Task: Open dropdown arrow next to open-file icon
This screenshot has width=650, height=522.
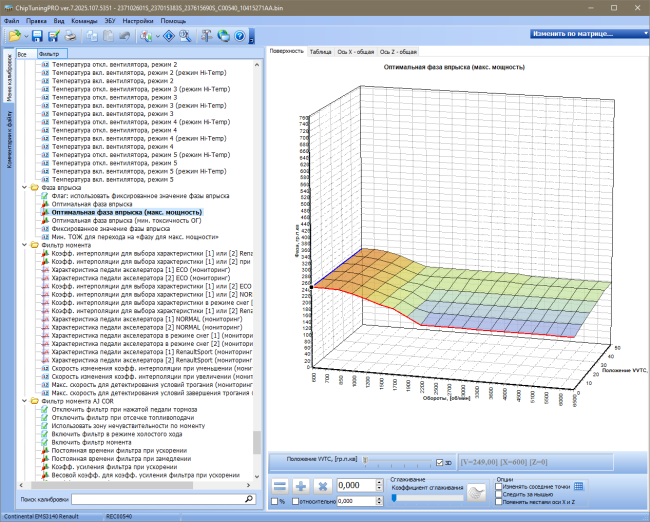Action: (x=26, y=36)
